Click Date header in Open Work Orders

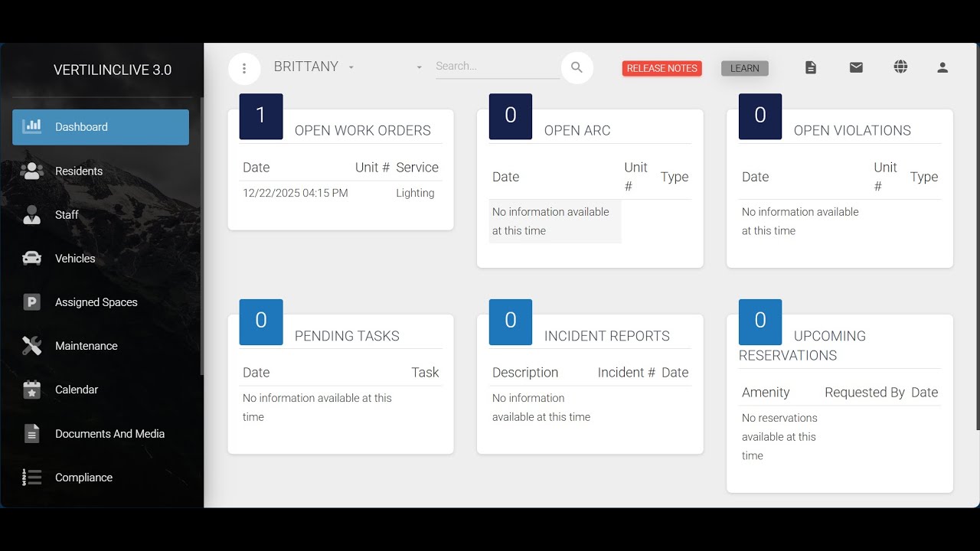[x=256, y=168]
